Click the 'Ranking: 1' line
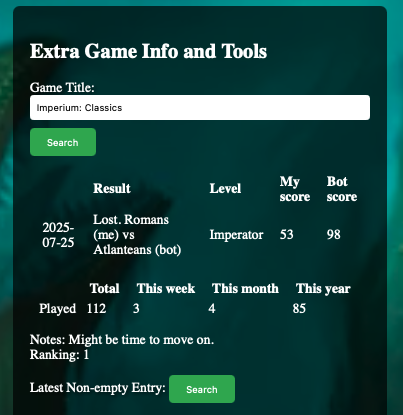 [x=59, y=355]
